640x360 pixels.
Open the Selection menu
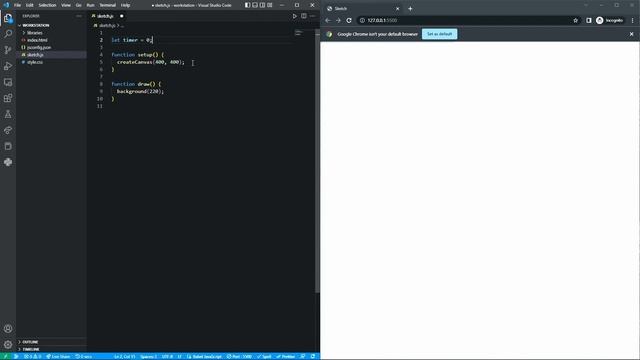click(x=47, y=5)
